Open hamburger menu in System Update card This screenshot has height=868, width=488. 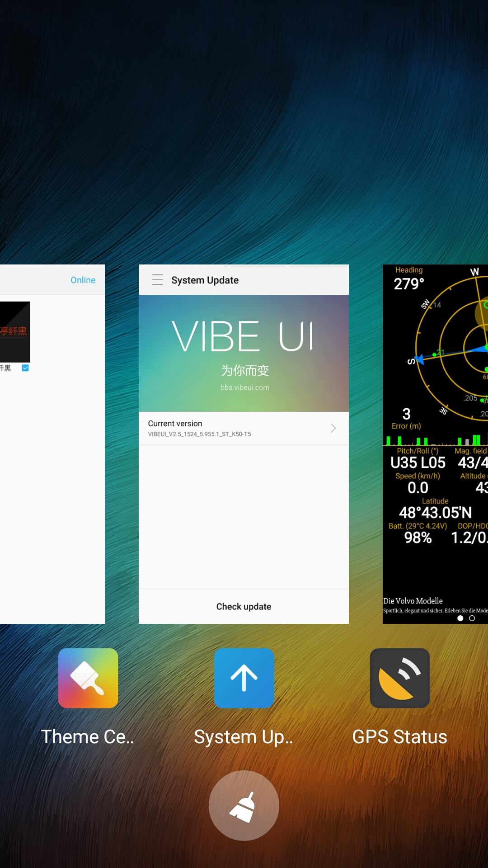157,280
